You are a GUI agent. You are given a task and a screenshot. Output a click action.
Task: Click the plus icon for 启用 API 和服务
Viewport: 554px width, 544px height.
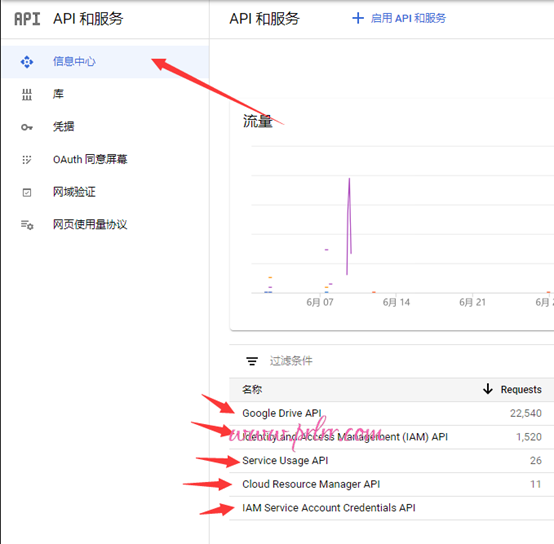358,18
